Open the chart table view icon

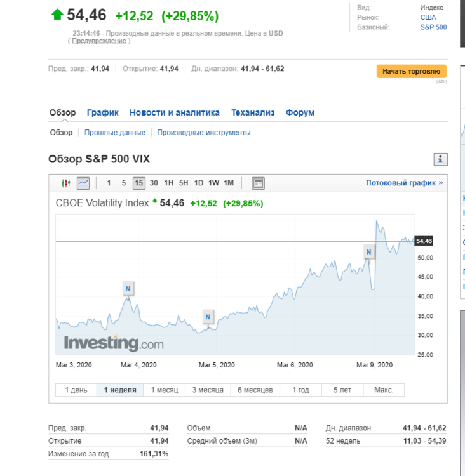pos(258,183)
